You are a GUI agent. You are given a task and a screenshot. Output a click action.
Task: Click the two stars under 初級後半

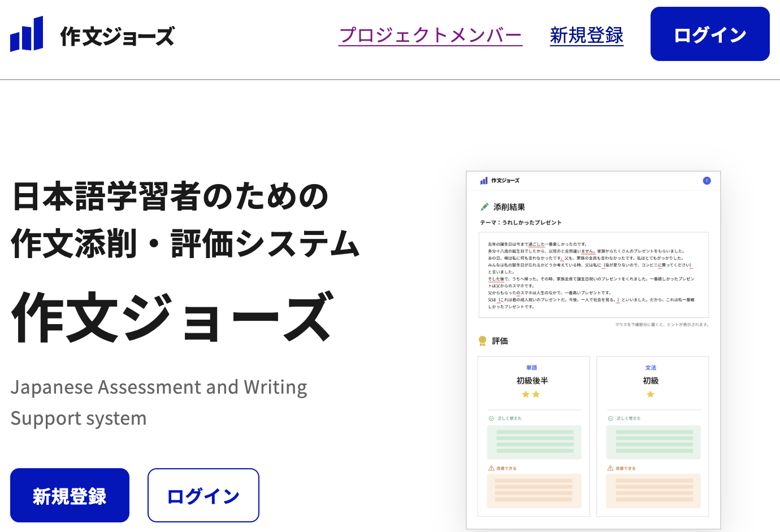pos(531,394)
